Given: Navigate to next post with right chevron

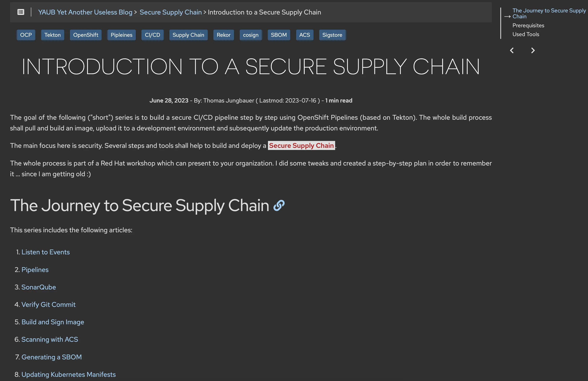Looking at the screenshot, I should pyautogui.click(x=533, y=50).
